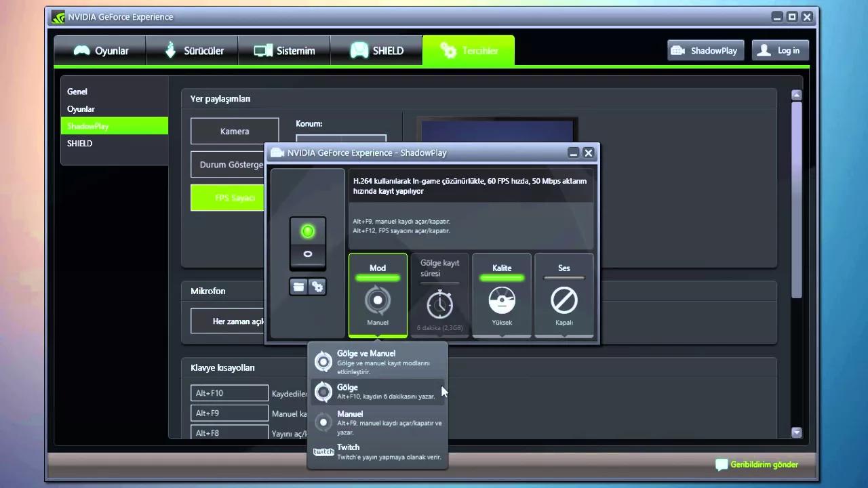Viewport: 868px width, 488px height.
Task: Click the Kamera button
Action: [x=235, y=131]
